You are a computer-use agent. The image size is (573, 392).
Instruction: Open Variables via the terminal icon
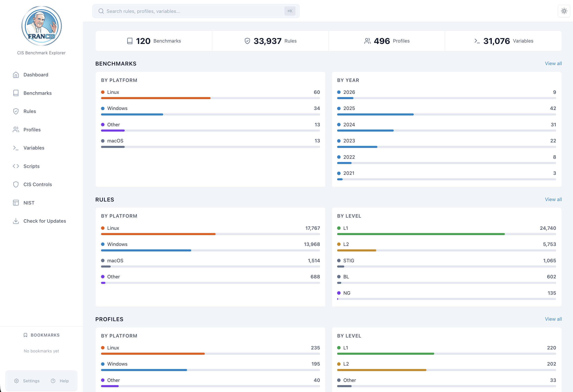pyautogui.click(x=16, y=148)
